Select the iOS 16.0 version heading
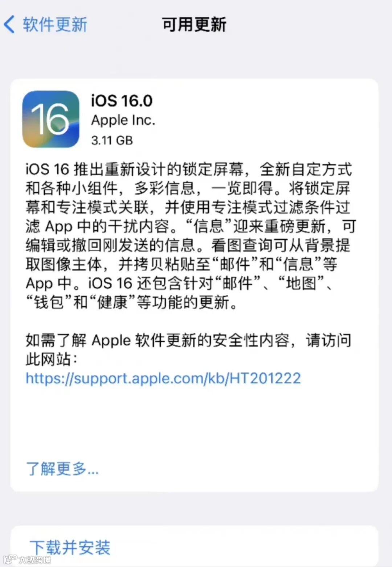 point(122,101)
